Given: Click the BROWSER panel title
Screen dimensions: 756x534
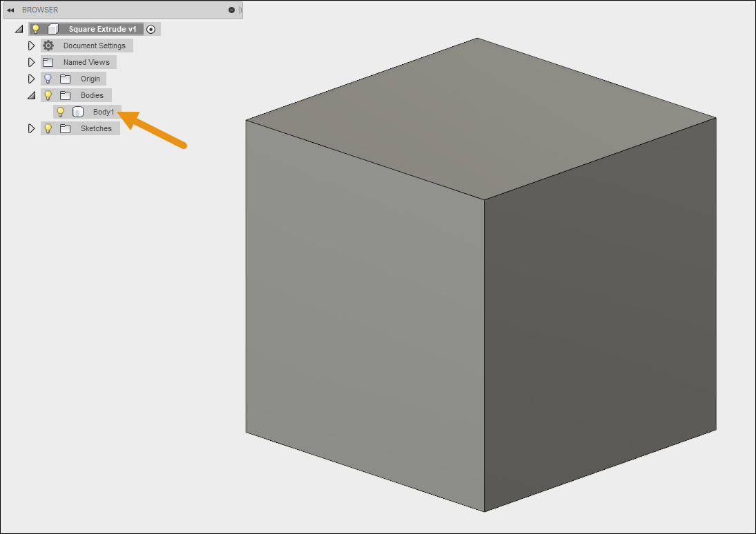Looking at the screenshot, I should tap(40, 10).
